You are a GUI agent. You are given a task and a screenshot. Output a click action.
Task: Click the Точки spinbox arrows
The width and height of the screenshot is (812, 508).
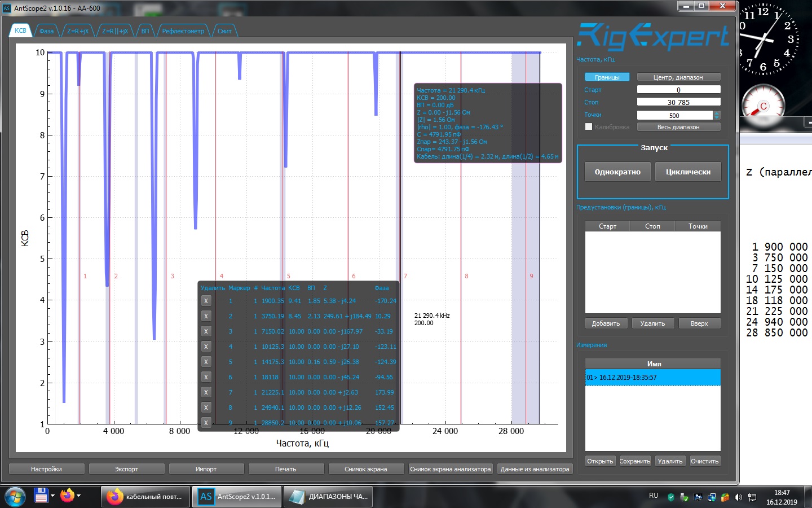point(717,115)
